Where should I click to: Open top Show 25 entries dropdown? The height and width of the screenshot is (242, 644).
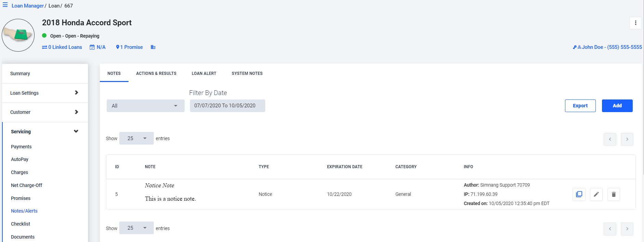tap(136, 138)
